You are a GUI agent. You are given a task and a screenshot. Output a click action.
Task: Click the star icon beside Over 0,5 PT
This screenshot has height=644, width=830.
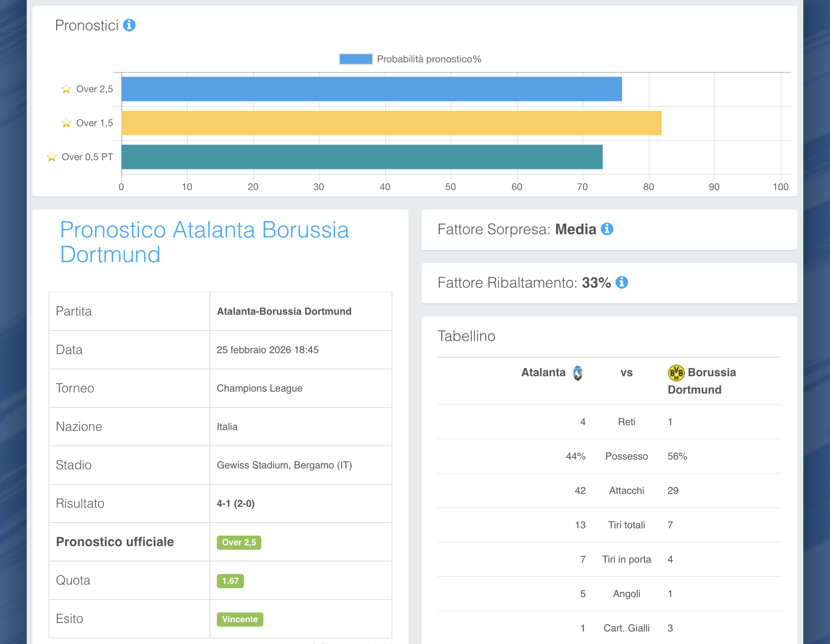(52, 157)
